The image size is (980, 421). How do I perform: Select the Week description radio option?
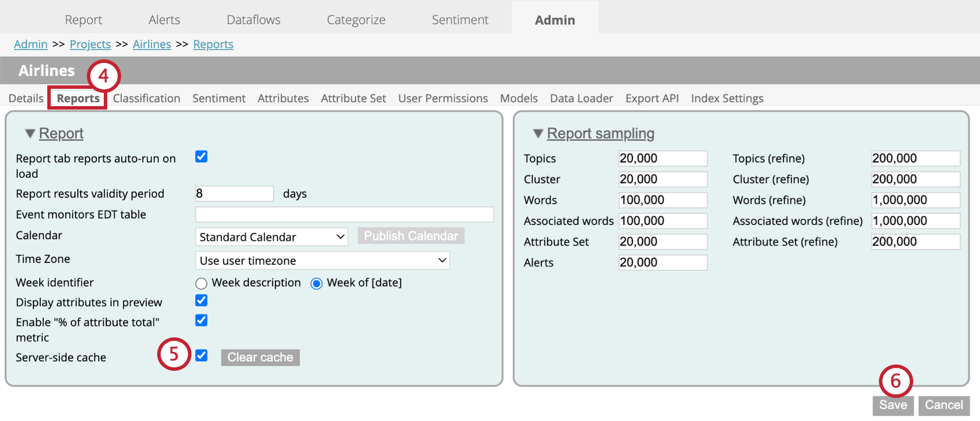[201, 283]
